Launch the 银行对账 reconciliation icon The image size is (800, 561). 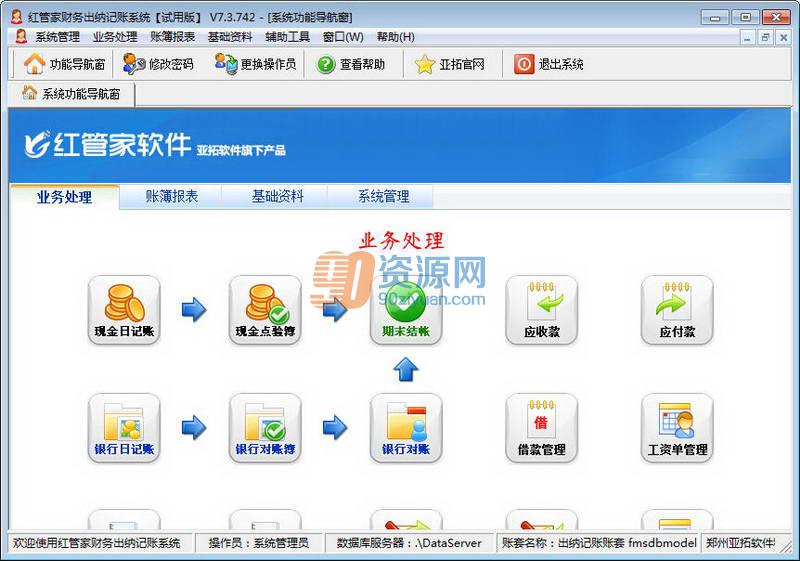pos(406,428)
